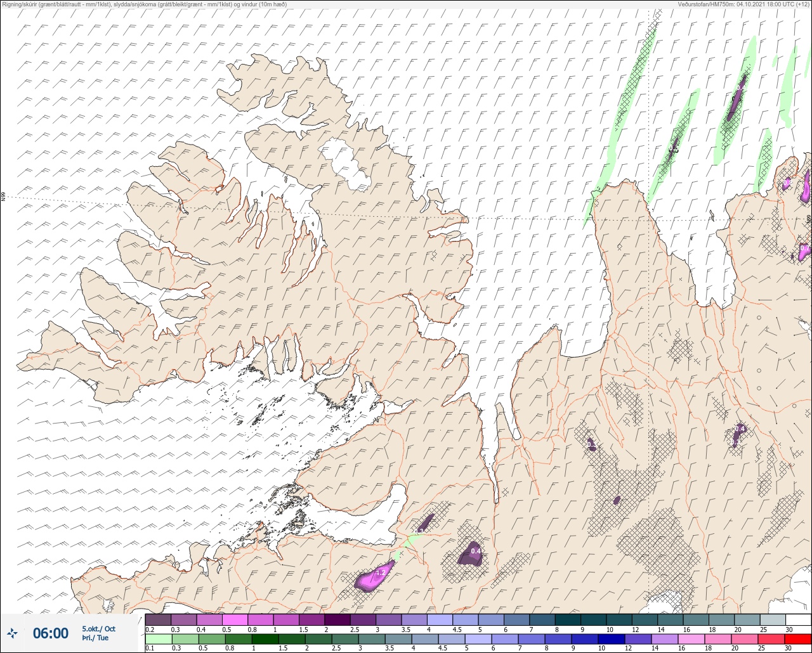
Task: Select lower legend pale green 0.1 swatch
Action: (158, 638)
